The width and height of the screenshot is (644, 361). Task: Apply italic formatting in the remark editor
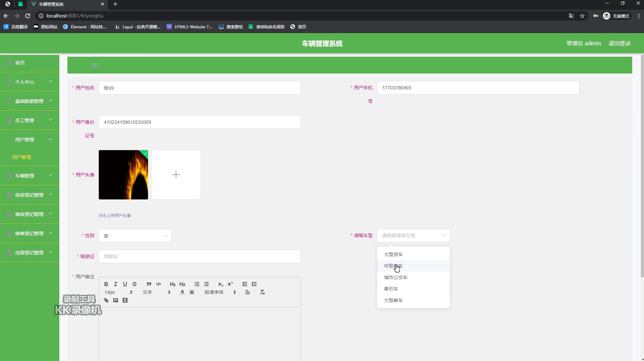[115, 284]
